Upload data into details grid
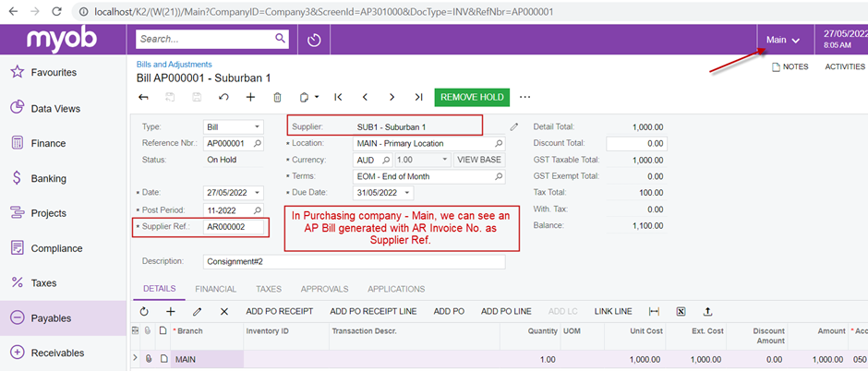The height and width of the screenshot is (371, 868). pos(707,311)
